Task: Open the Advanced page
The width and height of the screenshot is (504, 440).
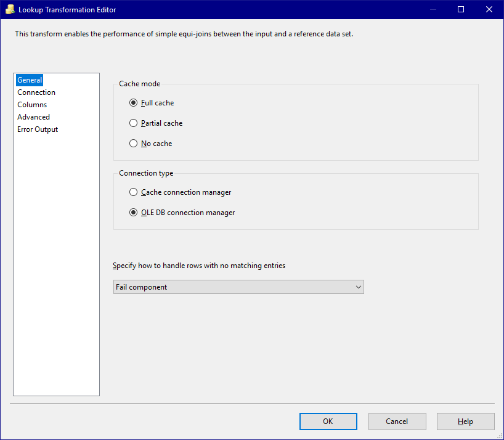Action: click(x=33, y=117)
